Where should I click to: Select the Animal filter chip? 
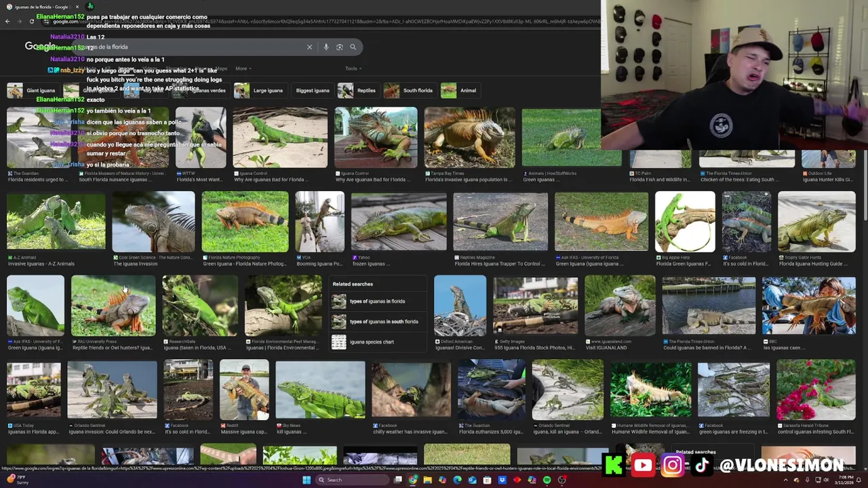460,90
